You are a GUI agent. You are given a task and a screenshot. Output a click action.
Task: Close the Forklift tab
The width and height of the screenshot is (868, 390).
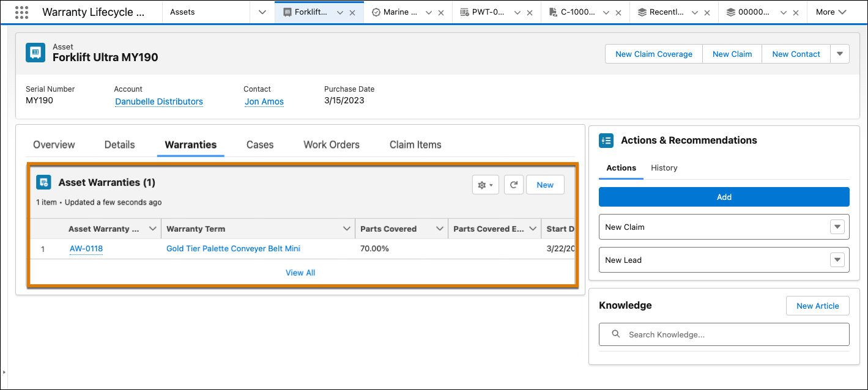click(x=352, y=11)
